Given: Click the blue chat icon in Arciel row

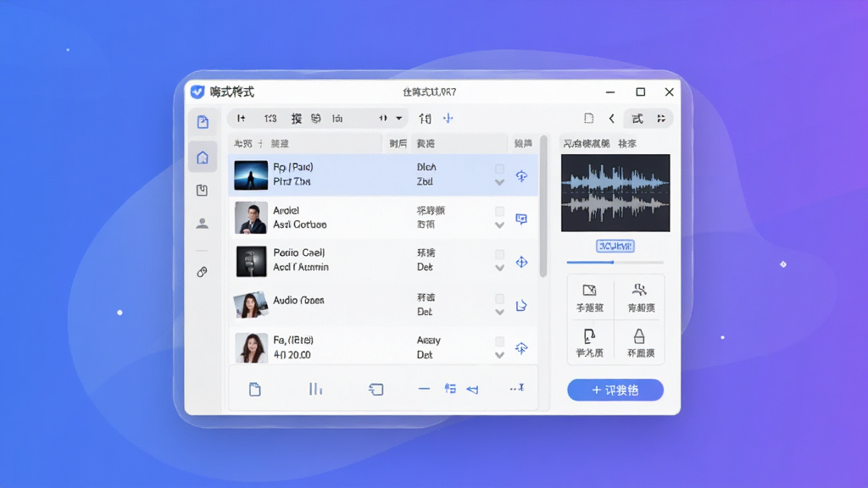Looking at the screenshot, I should (521, 219).
